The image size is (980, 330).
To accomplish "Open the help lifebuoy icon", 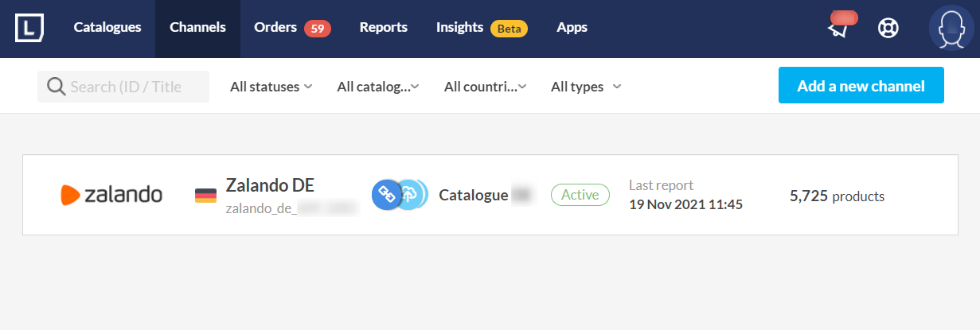I will tap(888, 28).
